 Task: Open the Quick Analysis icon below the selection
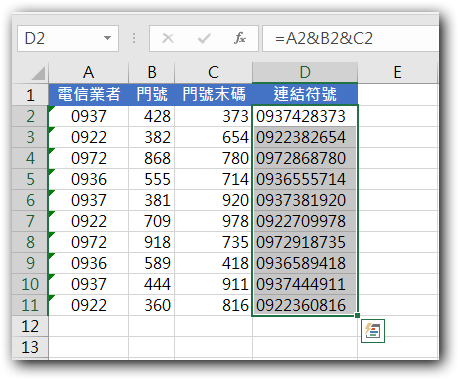373,331
